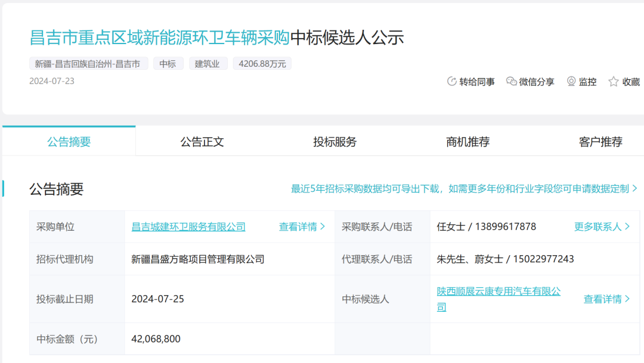This screenshot has width=644, height=363.
Task: Click 查看详情 beside 采购单位
Action: pos(302,227)
